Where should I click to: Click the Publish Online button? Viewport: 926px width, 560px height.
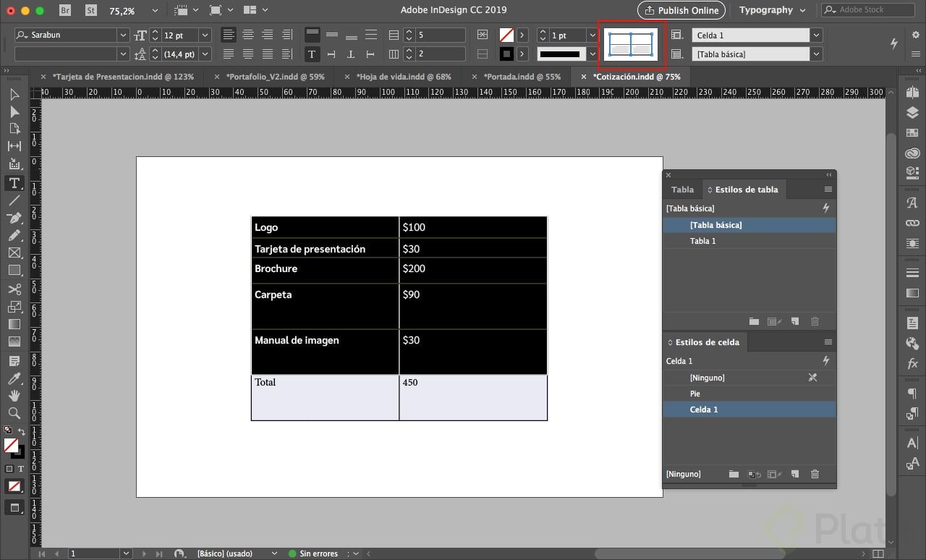click(x=681, y=10)
